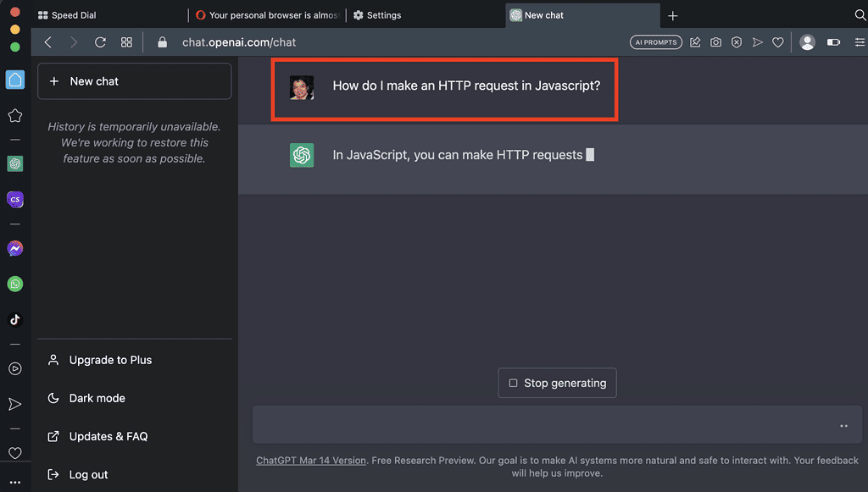Reload the current page
This screenshot has height=492, width=868.
tap(100, 42)
